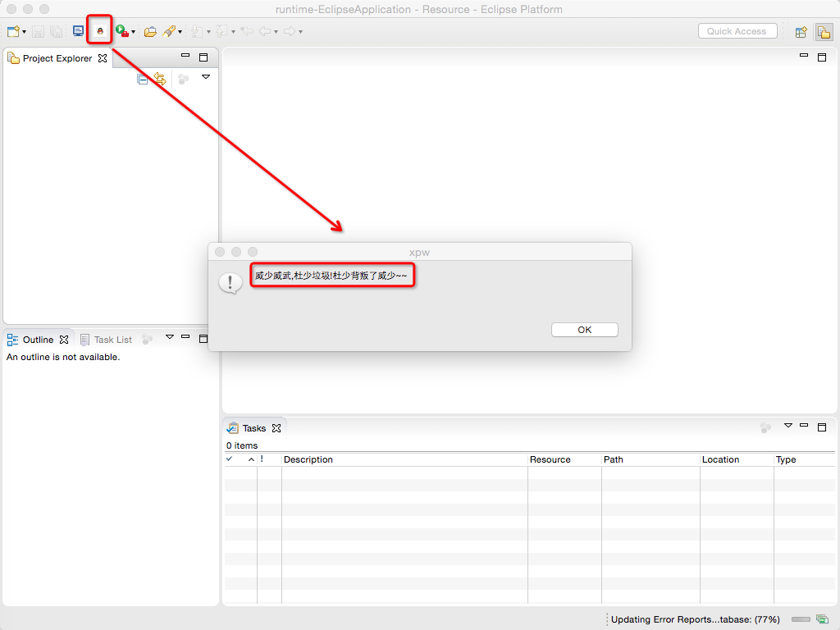
Task: Select the Resource perspective button
Action: coord(824,32)
